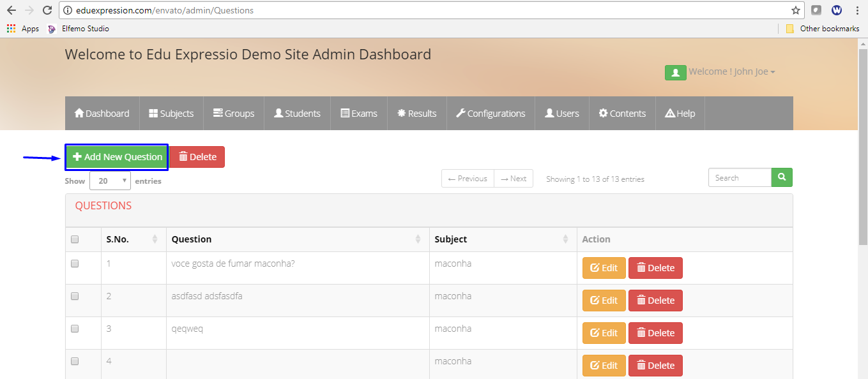Delete question 3 qeqweq
This screenshot has height=379, width=868.
pos(655,333)
